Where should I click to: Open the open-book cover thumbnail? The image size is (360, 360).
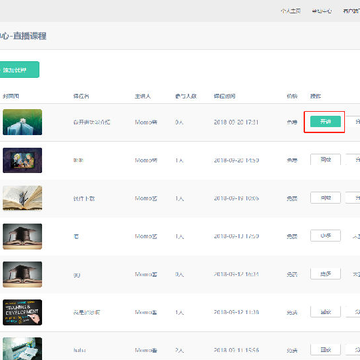coord(22,198)
